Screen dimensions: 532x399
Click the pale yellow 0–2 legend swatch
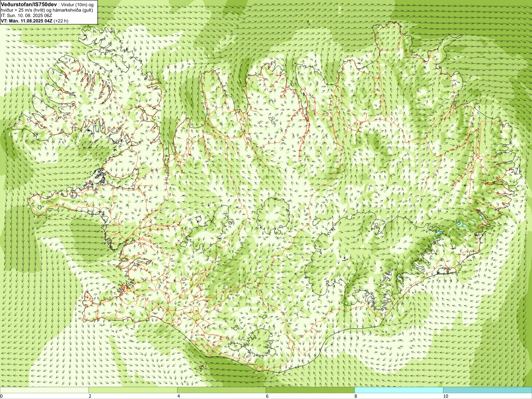pos(44,390)
